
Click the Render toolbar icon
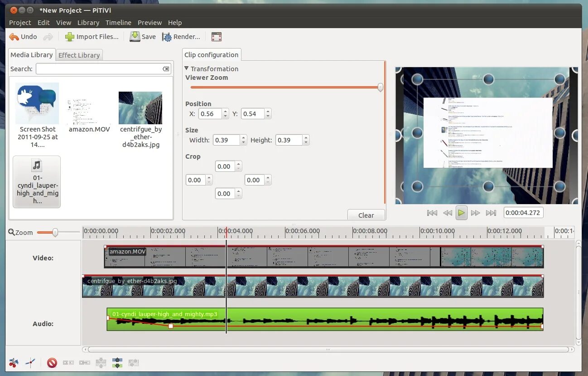181,36
